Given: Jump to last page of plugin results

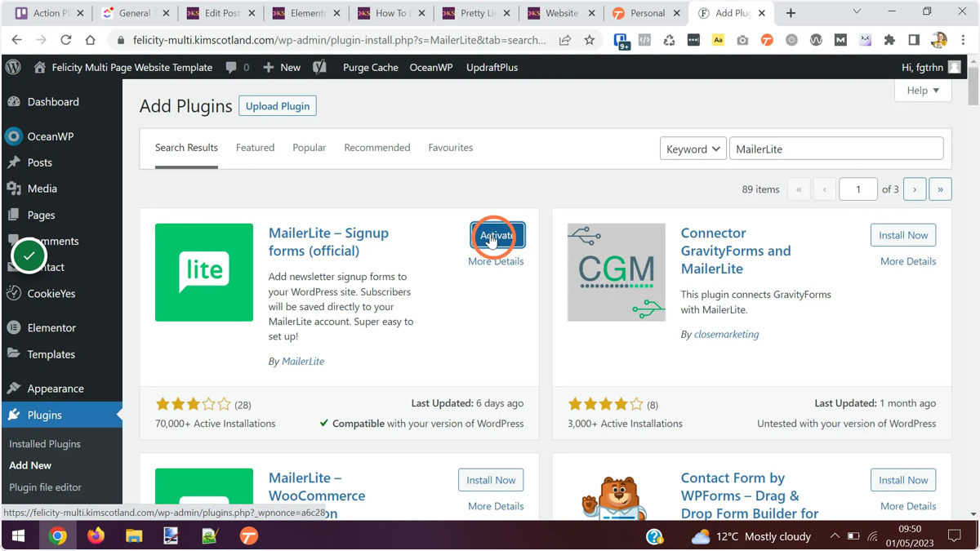Looking at the screenshot, I should coord(940,189).
